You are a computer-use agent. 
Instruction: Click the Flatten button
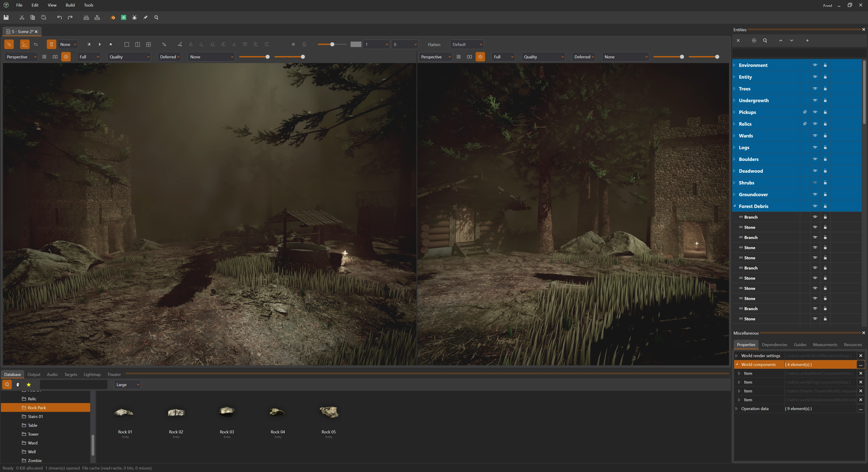(x=434, y=45)
